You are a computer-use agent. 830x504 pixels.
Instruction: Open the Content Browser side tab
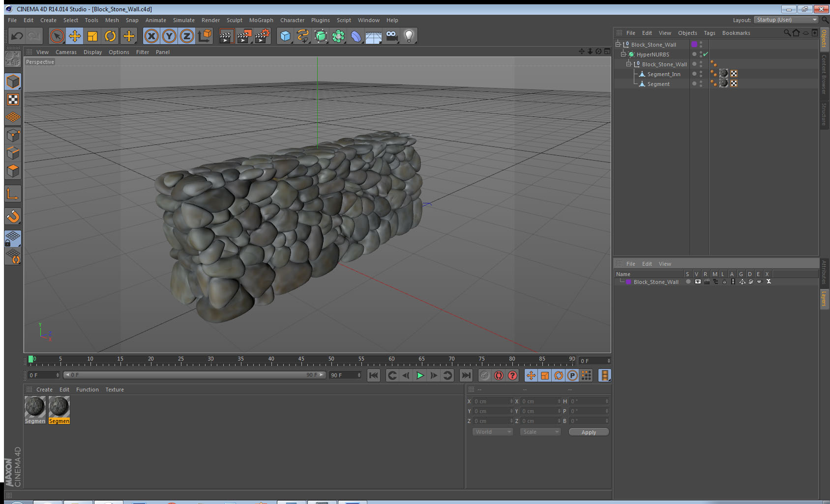(x=824, y=74)
